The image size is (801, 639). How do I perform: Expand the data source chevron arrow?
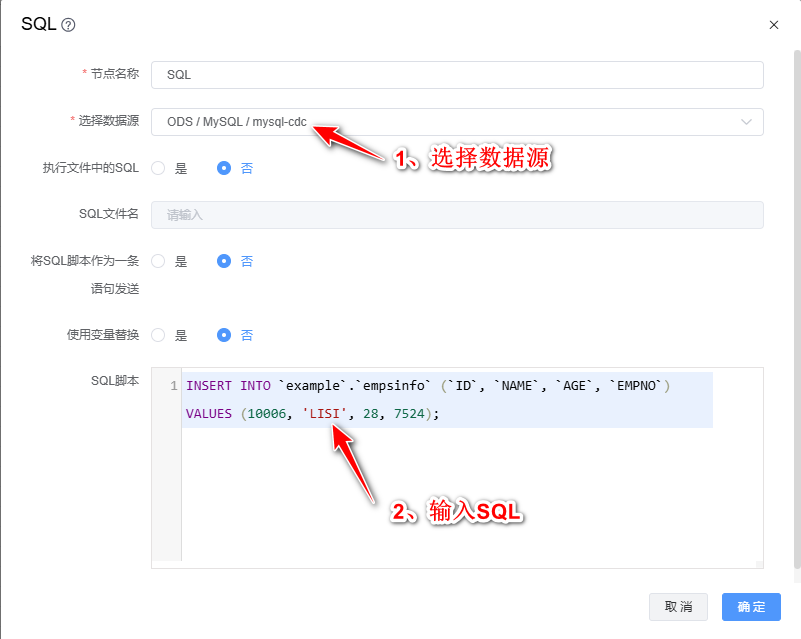[x=746, y=122]
